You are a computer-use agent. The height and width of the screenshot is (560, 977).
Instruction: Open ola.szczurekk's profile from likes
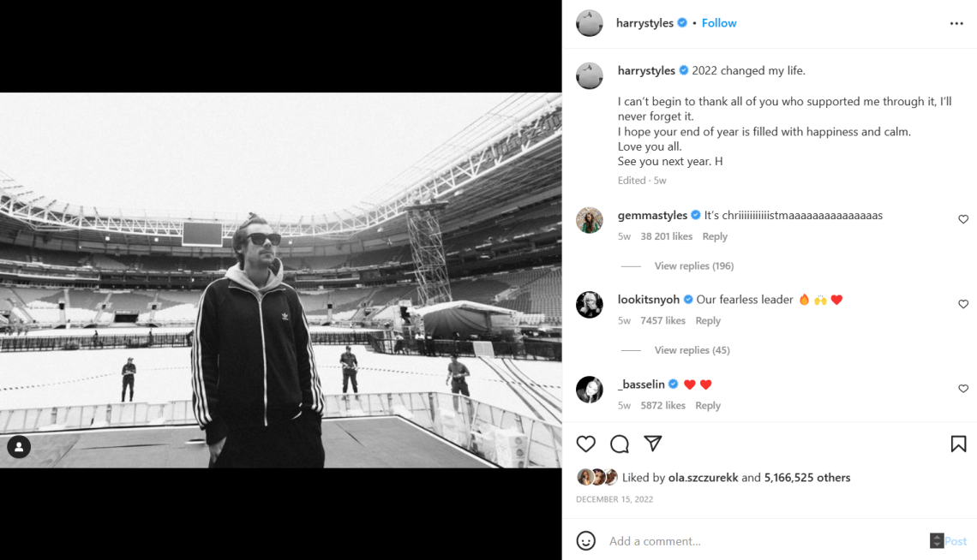point(703,478)
